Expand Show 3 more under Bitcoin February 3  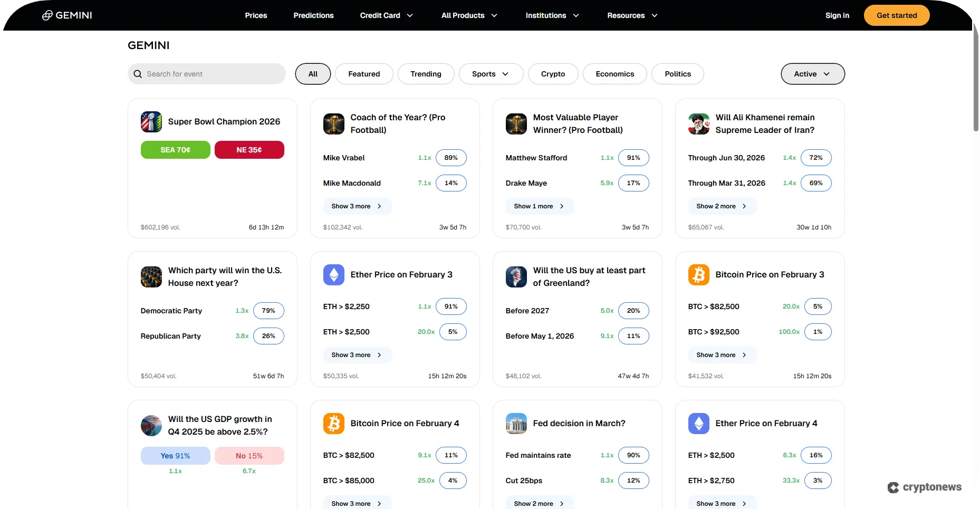722,355
